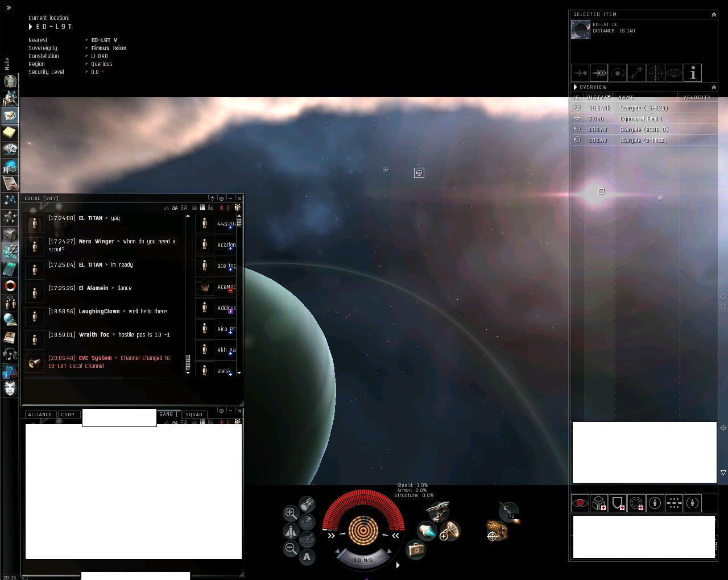The image size is (728, 580).
Task: Sort overview by the Velocity column header
Action: tap(697, 97)
